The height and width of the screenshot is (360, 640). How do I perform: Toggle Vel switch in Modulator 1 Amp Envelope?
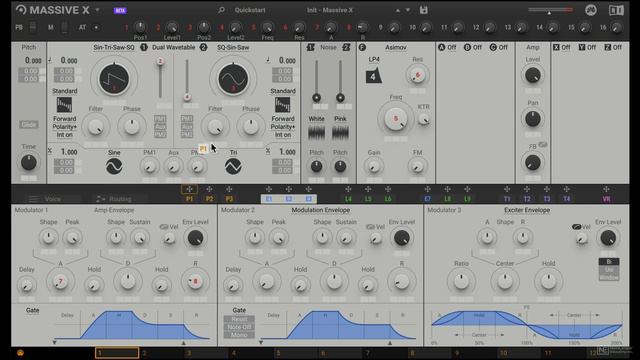point(164,227)
